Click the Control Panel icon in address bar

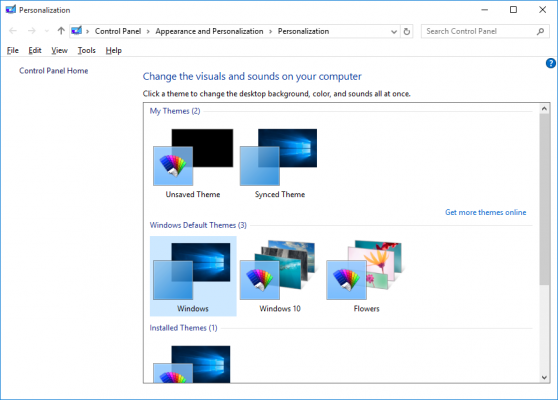tap(76, 31)
